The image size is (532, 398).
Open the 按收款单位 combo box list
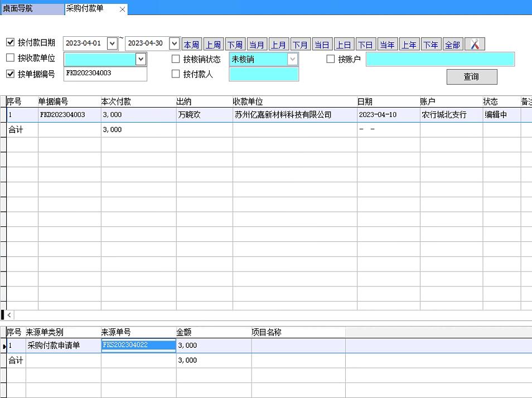[141, 59]
